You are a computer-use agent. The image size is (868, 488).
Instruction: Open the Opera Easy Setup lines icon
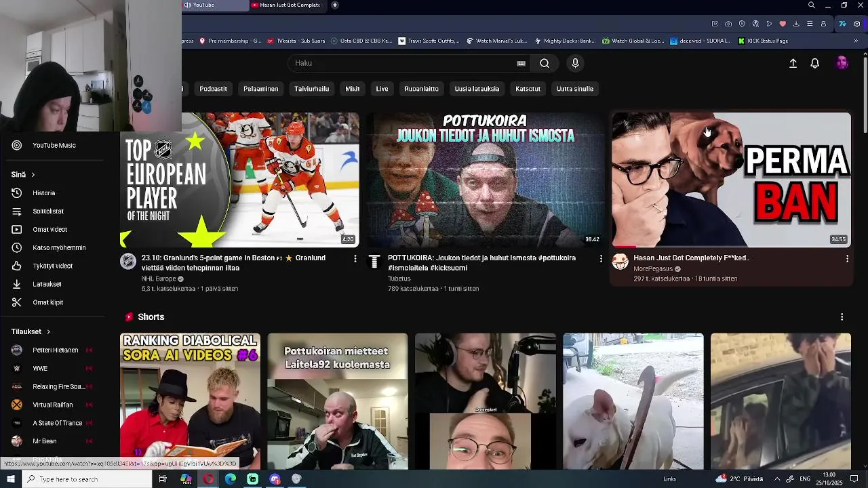810,24
